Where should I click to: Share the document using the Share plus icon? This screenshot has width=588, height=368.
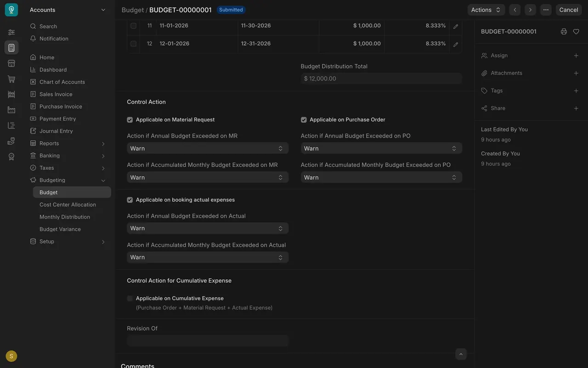pos(576,109)
